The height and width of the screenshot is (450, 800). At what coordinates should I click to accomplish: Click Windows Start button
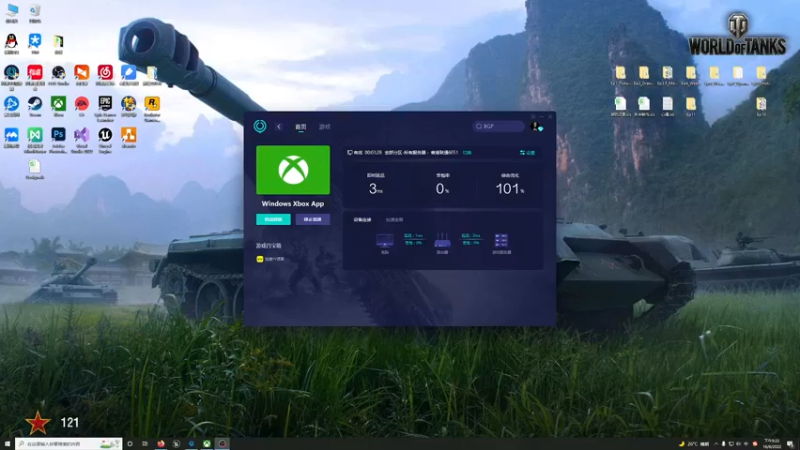7,444
